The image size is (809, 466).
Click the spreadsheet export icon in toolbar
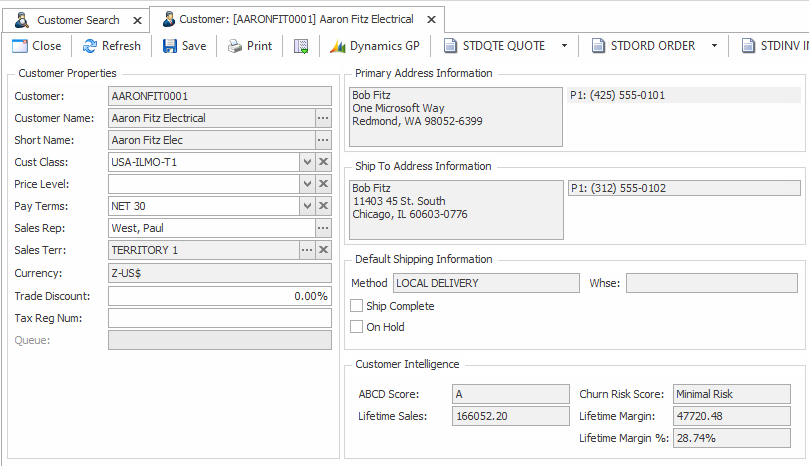[x=301, y=46]
